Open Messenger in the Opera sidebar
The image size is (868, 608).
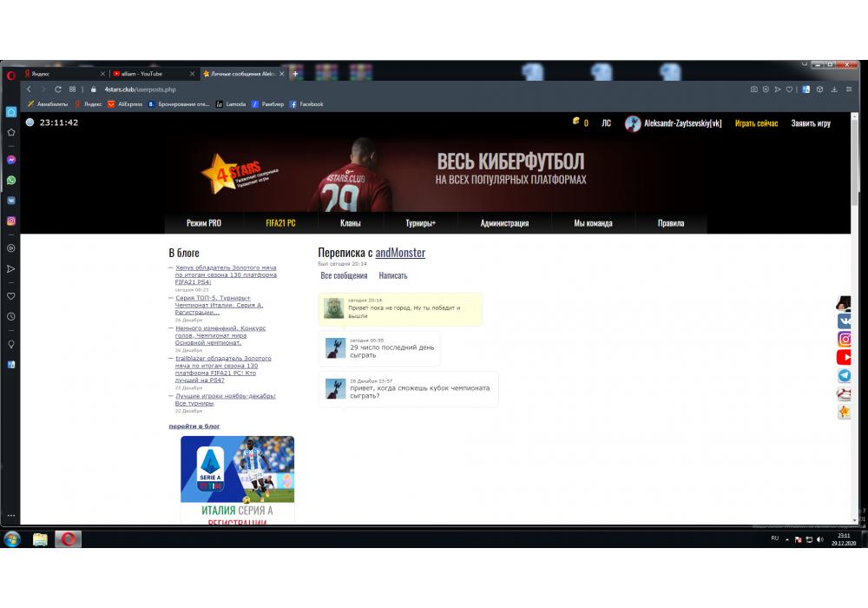(11, 160)
